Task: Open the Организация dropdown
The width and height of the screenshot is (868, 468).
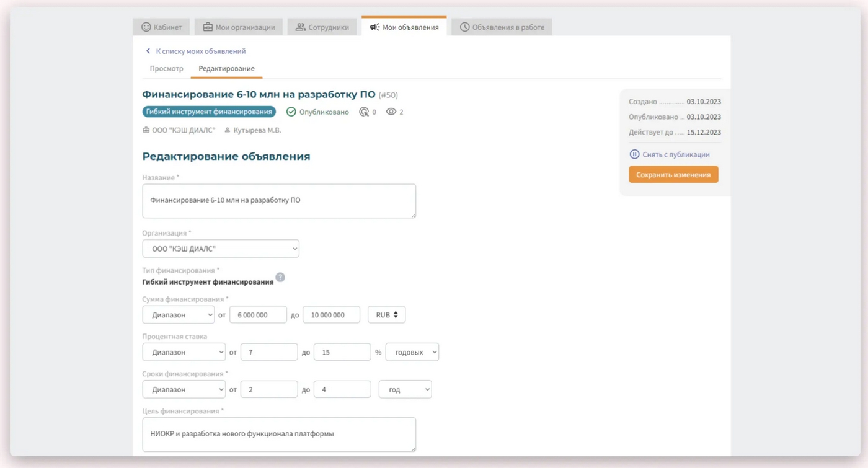Action: click(x=221, y=249)
